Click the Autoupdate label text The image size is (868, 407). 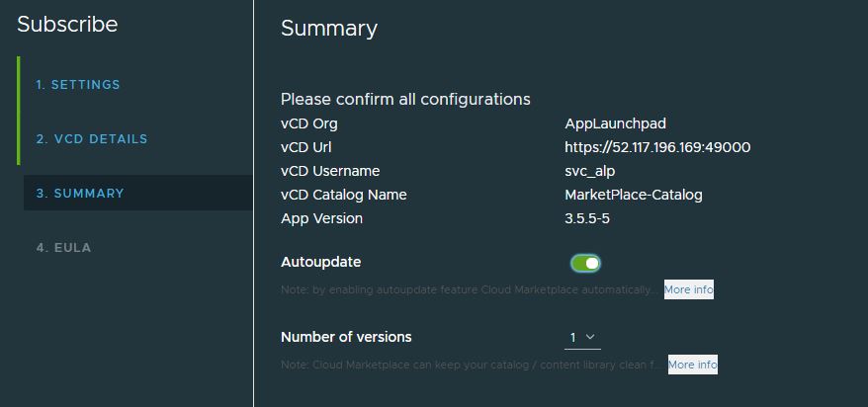coord(320,262)
